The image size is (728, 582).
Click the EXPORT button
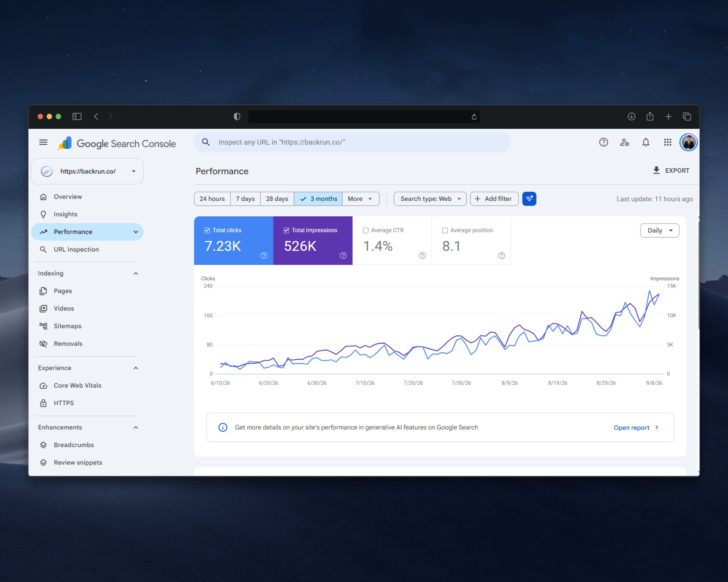tap(671, 171)
